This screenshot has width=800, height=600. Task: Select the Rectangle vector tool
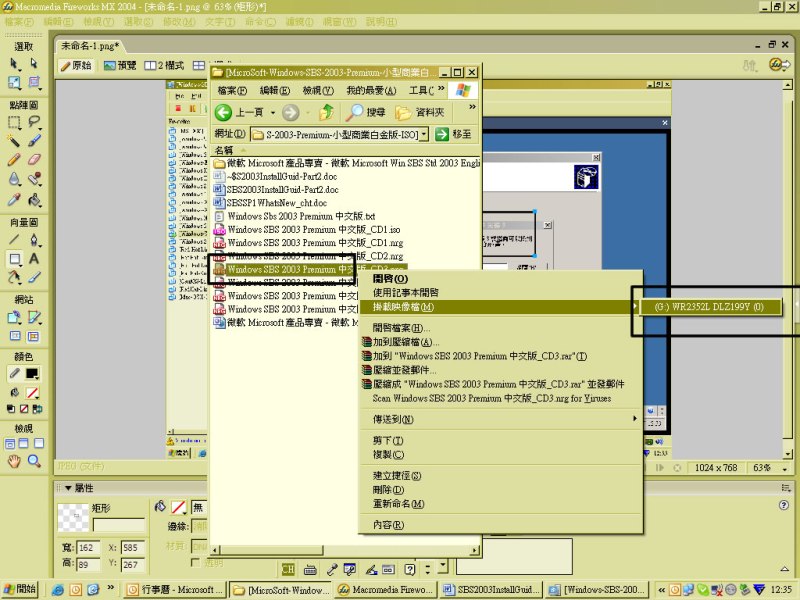(14, 259)
